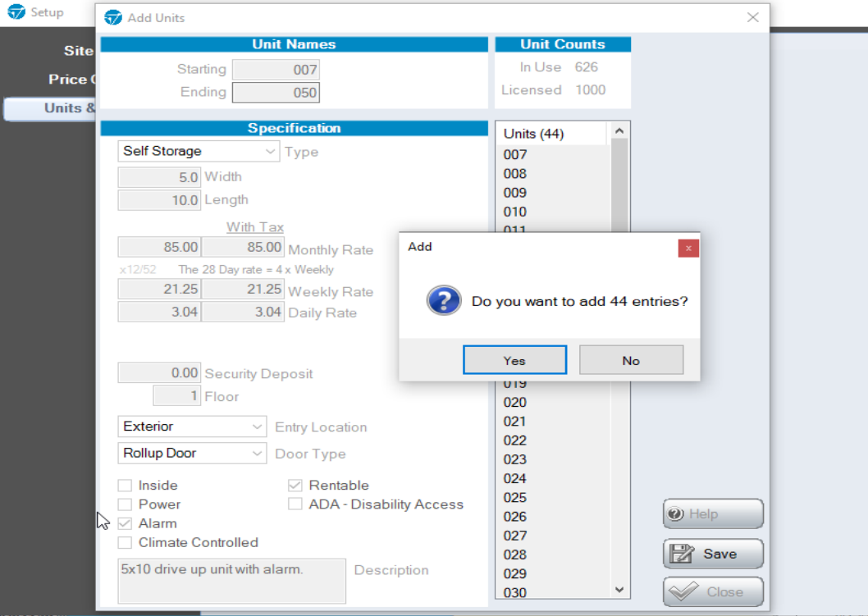
Task: Click the Security Deposit field
Action: click(159, 373)
